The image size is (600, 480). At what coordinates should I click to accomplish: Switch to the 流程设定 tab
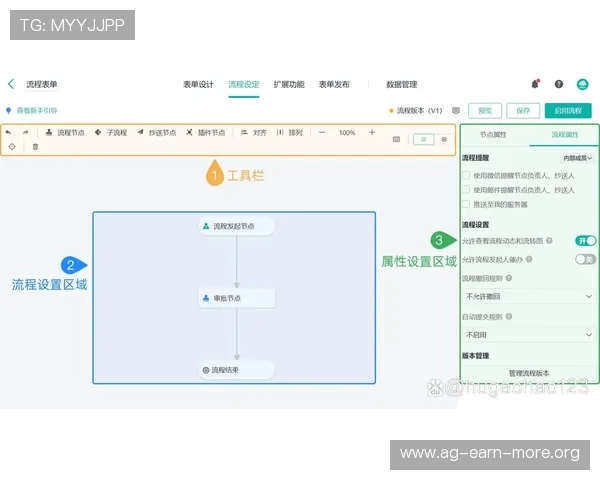tap(244, 84)
